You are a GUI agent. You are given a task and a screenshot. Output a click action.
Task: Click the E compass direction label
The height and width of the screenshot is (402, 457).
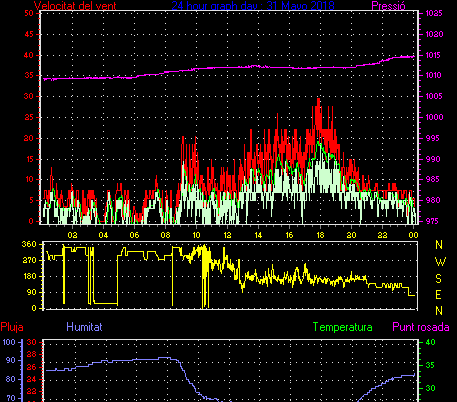pyautogui.click(x=439, y=295)
